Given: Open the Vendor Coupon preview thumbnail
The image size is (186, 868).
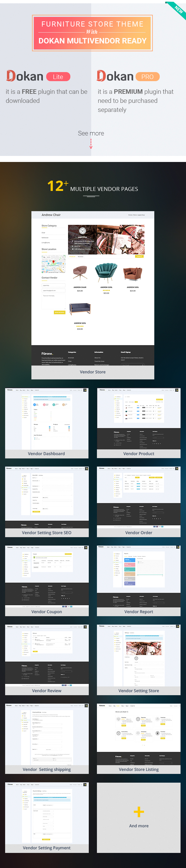Looking at the screenshot, I should pos(46,581).
